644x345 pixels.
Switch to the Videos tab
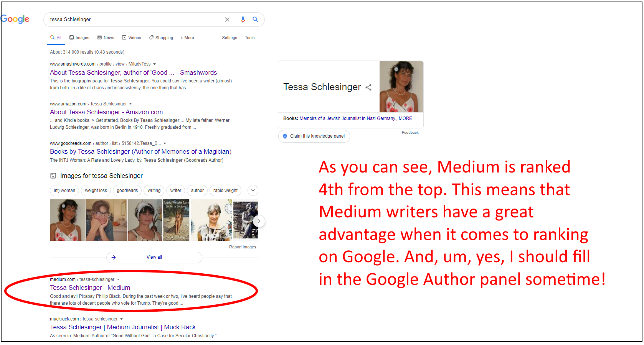point(132,38)
